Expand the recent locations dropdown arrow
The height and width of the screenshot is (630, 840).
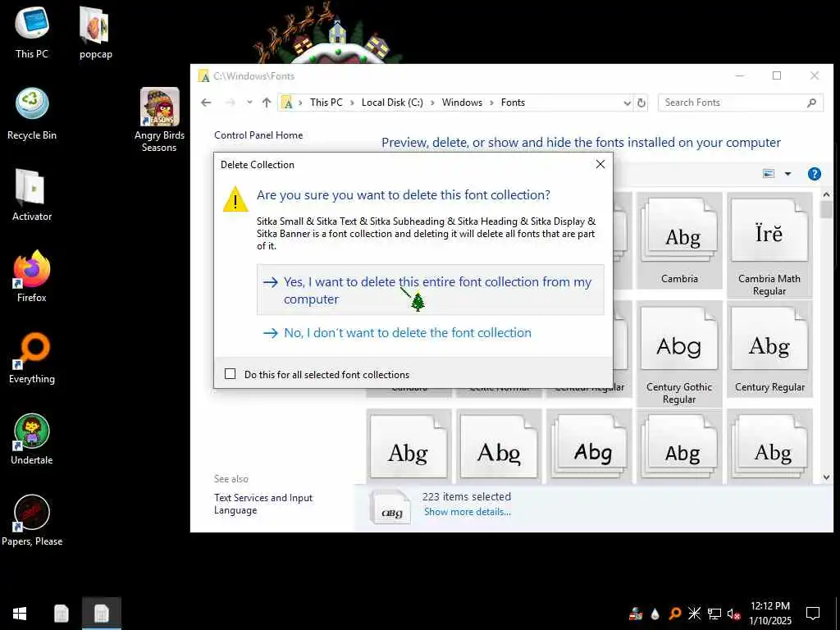[249, 103]
